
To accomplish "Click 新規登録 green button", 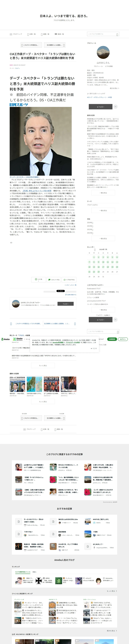I will coord(112,339).
